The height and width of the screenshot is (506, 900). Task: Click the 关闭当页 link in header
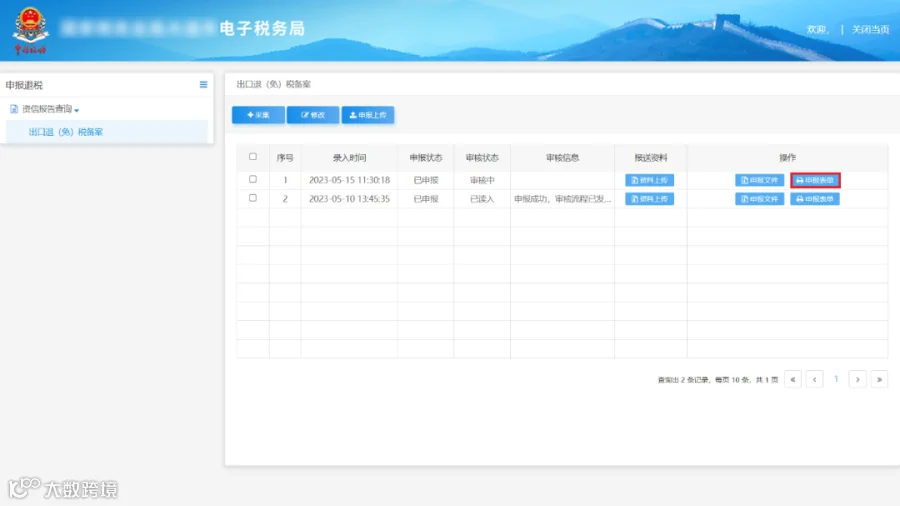point(870,29)
